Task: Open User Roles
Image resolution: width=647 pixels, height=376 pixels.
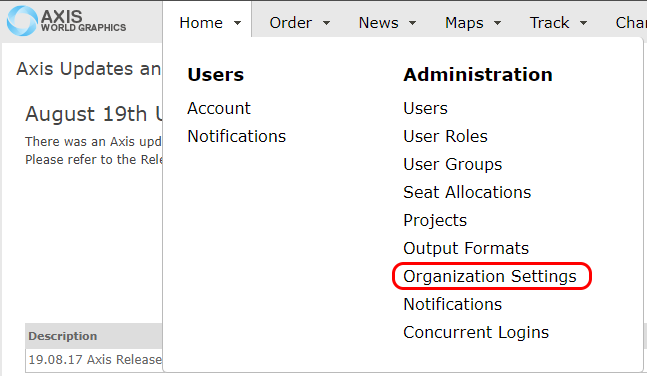Action: [x=445, y=137]
